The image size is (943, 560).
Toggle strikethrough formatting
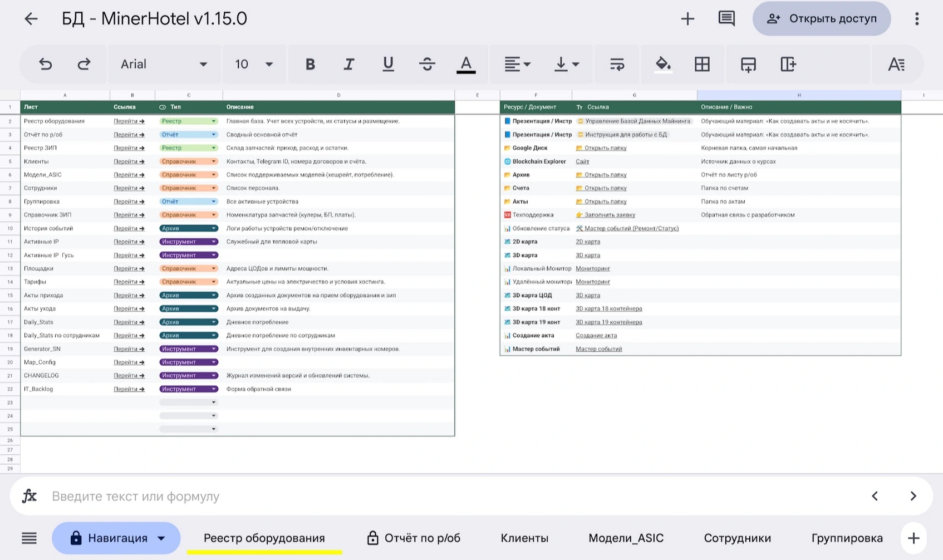427,65
